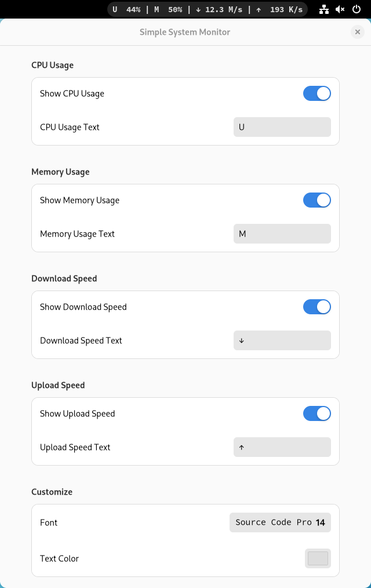Turn off Show Download Speed switch
This screenshot has height=588, width=371.
[x=317, y=307]
